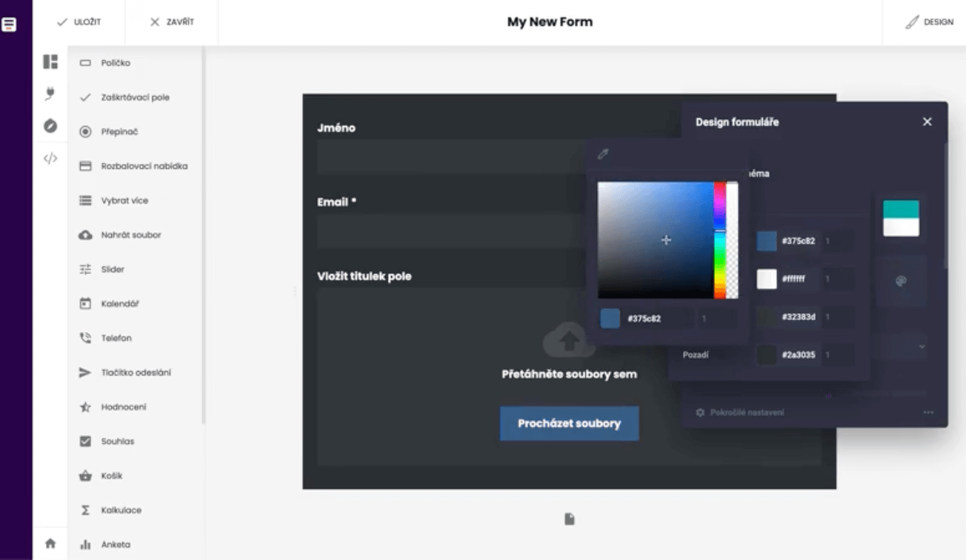Click the code embed </> sidebar icon
The height and width of the screenshot is (560, 966).
point(50,157)
